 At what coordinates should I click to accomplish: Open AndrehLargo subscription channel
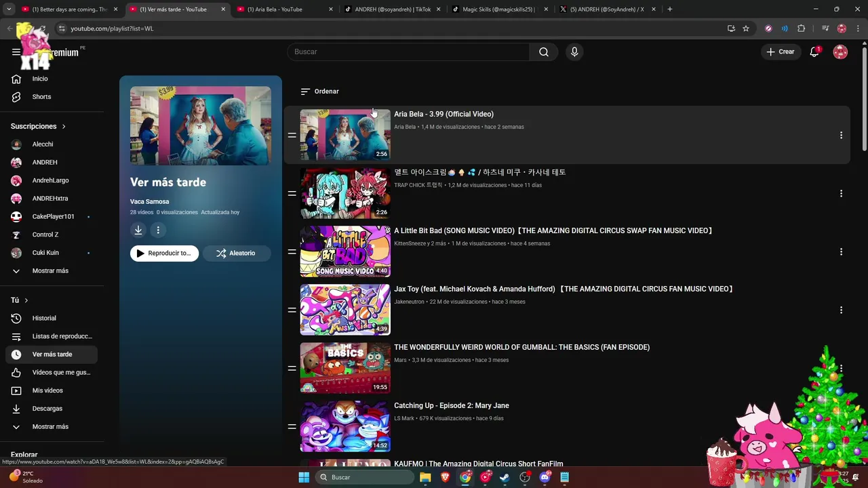pyautogui.click(x=52, y=181)
